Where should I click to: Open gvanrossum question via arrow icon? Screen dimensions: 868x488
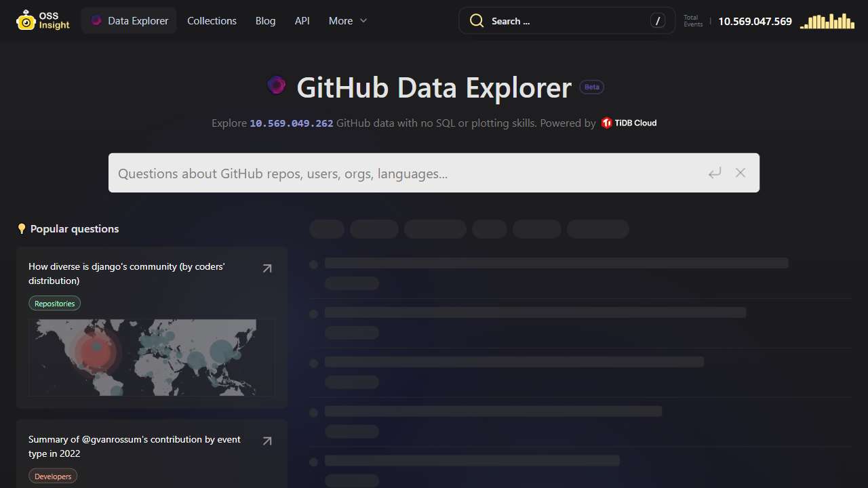(267, 441)
